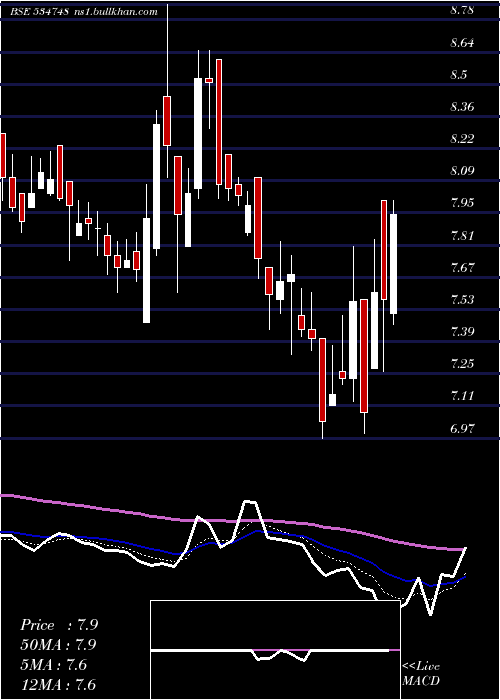Select the 8.5 price axis label
This screenshot has height=700, width=500.
click(458, 75)
